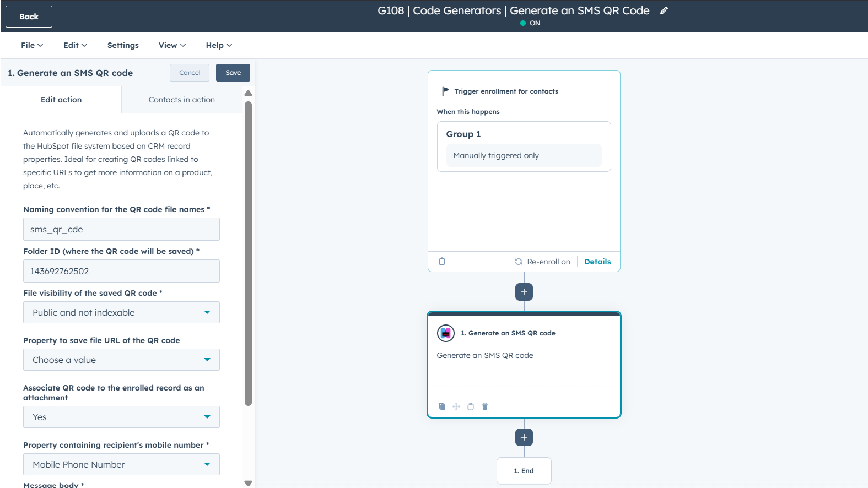
Task: Click the Re-enroll on refresh icon
Action: tap(518, 262)
